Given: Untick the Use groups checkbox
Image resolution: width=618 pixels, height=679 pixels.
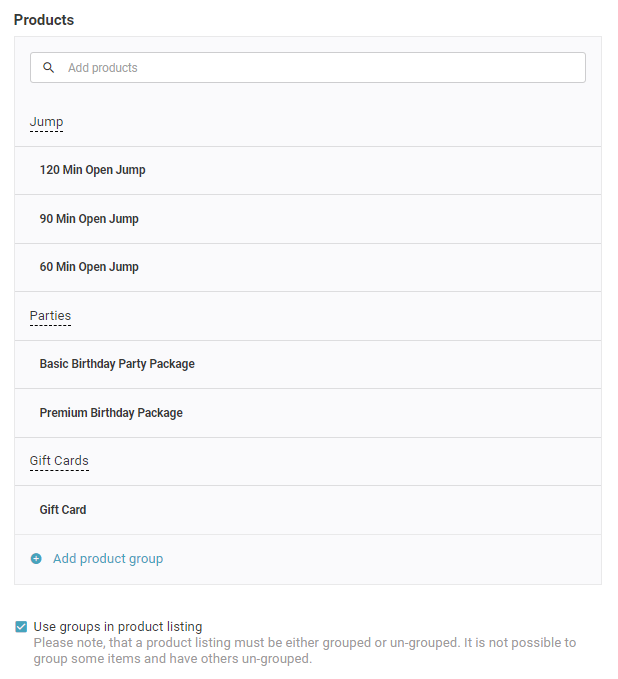Looking at the screenshot, I should 21,627.
